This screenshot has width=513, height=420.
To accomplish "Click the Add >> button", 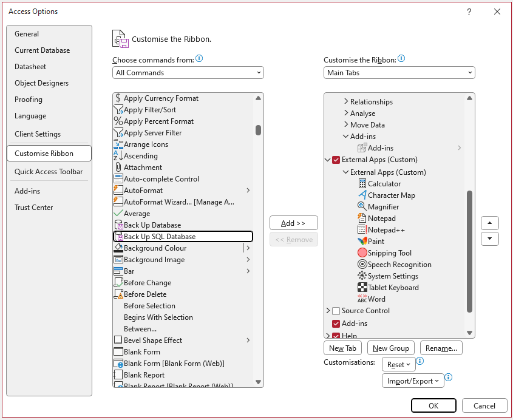I will coord(293,223).
